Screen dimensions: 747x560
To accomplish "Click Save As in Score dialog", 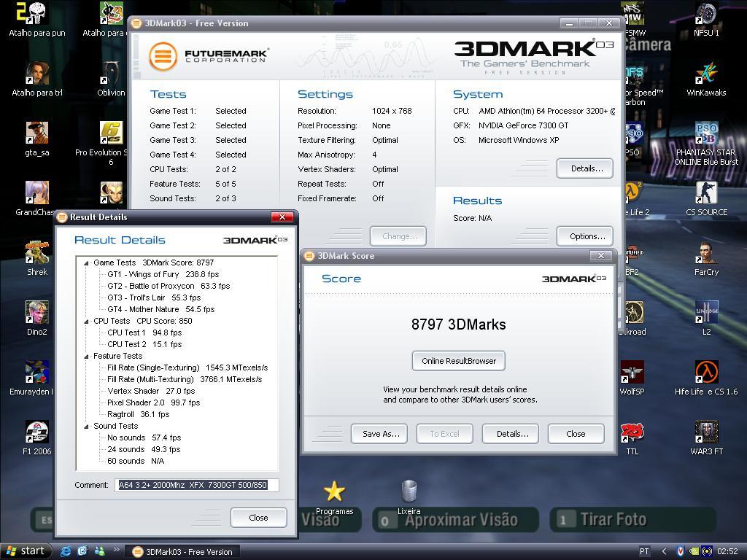I will (x=379, y=434).
